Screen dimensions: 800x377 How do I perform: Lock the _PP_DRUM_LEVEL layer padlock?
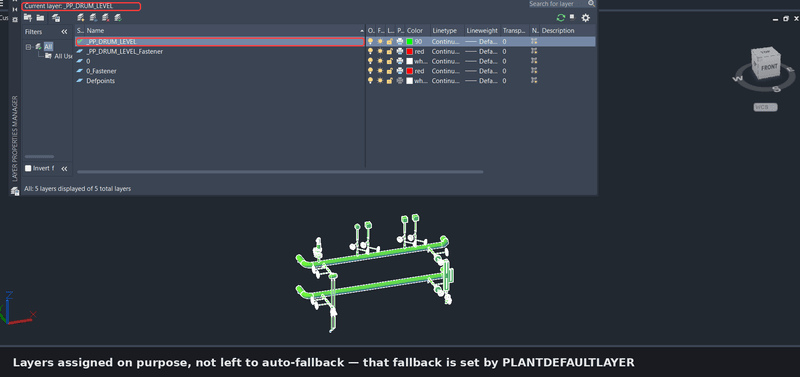390,41
